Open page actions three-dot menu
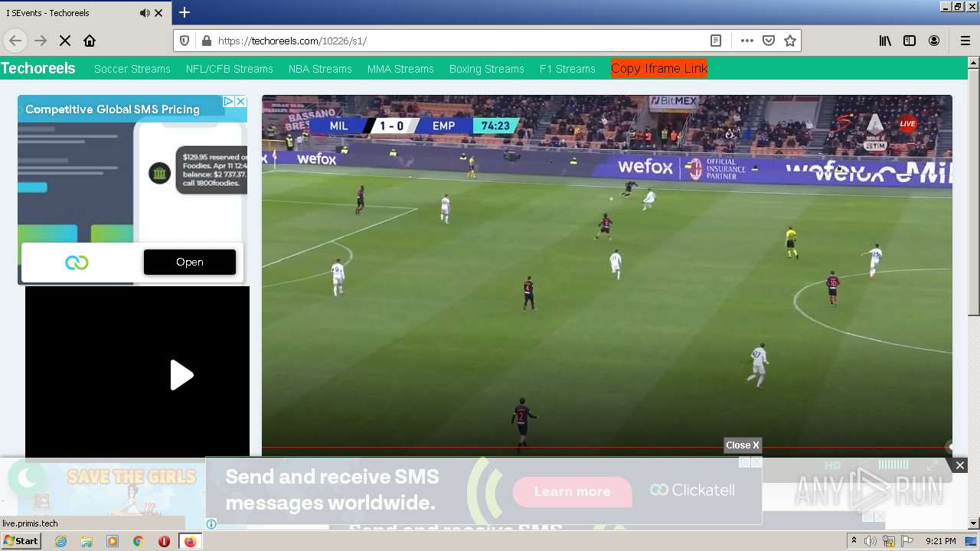 pyautogui.click(x=746, y=41)
